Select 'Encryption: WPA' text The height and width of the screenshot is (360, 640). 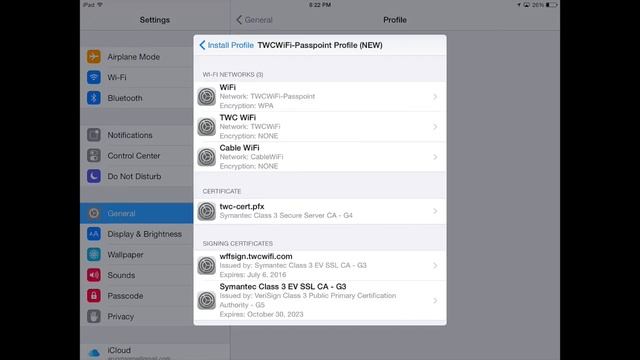[247, 106]
